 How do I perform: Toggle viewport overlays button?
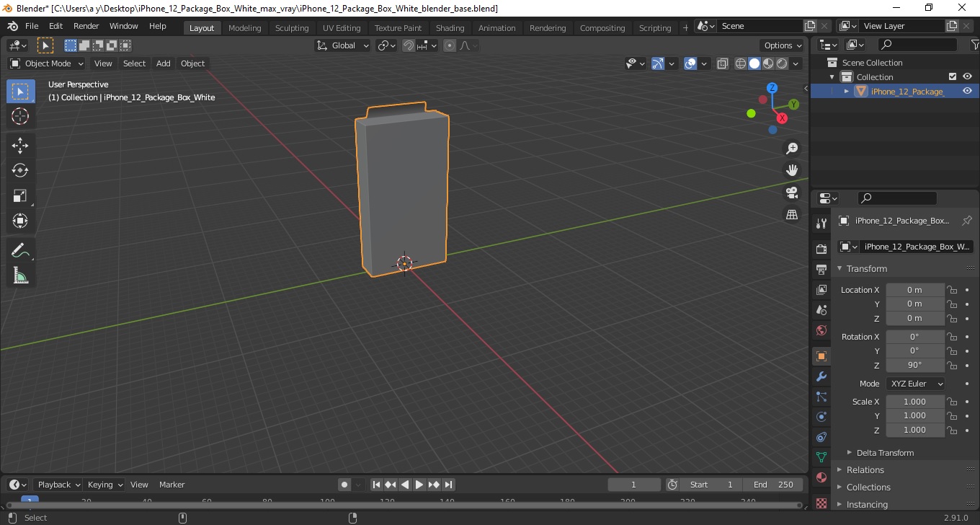coord(690,63)
